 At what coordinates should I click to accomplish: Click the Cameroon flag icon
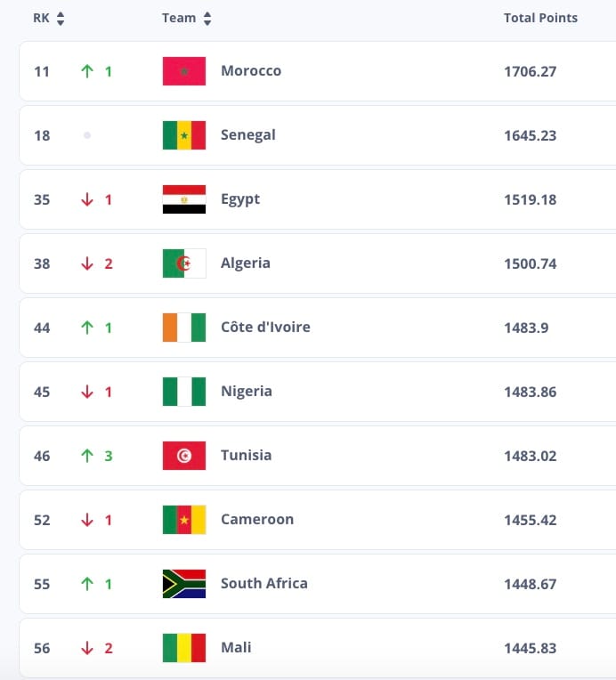point(184,520)
